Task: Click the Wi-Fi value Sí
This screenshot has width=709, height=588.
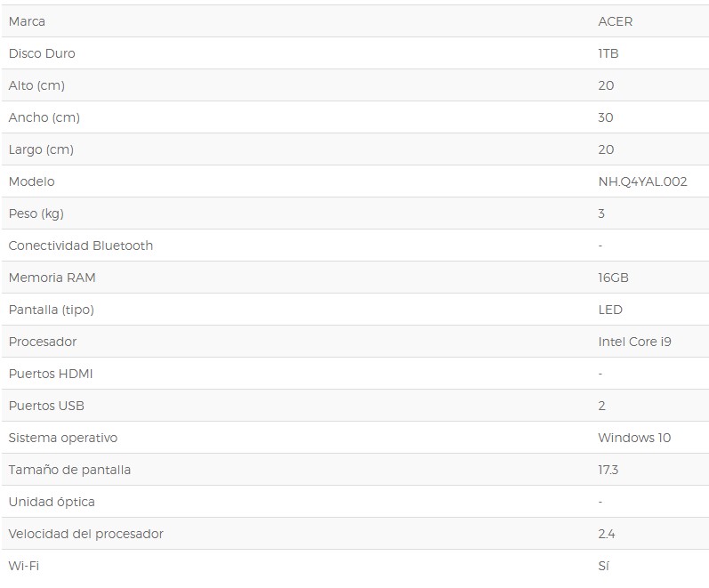Action: [604, 566]
